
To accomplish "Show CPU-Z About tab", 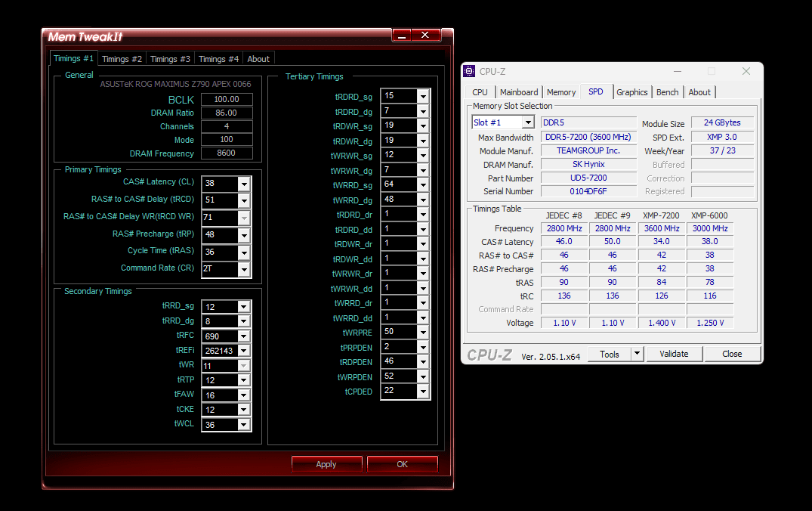I will point(699,92).
